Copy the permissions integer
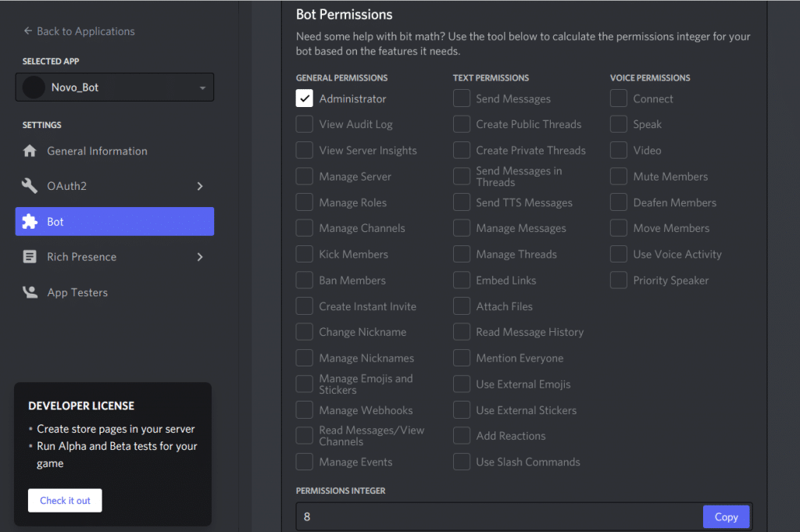This screenshot has height=532, width=800. (x=726, y=516)
